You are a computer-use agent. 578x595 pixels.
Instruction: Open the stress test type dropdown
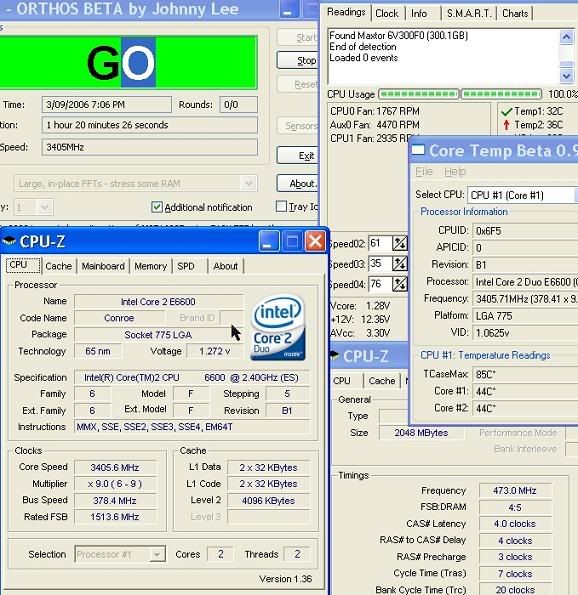[249, 184]
